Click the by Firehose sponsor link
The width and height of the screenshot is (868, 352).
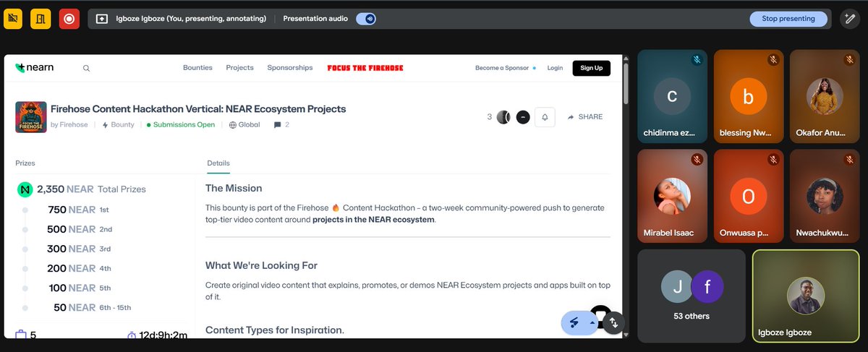pos(69,125)
